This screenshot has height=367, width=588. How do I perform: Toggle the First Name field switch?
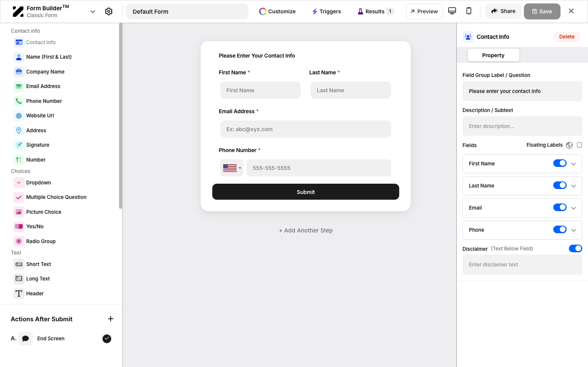click(x=560, y=163)
